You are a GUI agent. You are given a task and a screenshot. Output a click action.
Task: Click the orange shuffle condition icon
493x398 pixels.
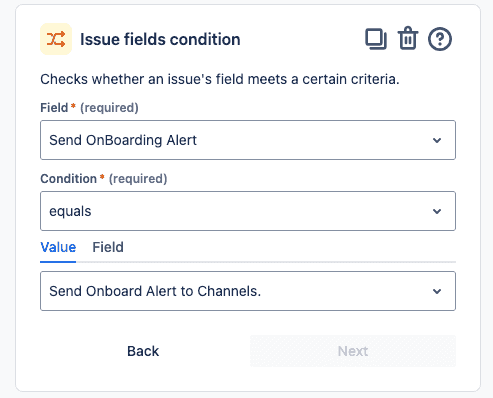[56, 39]
